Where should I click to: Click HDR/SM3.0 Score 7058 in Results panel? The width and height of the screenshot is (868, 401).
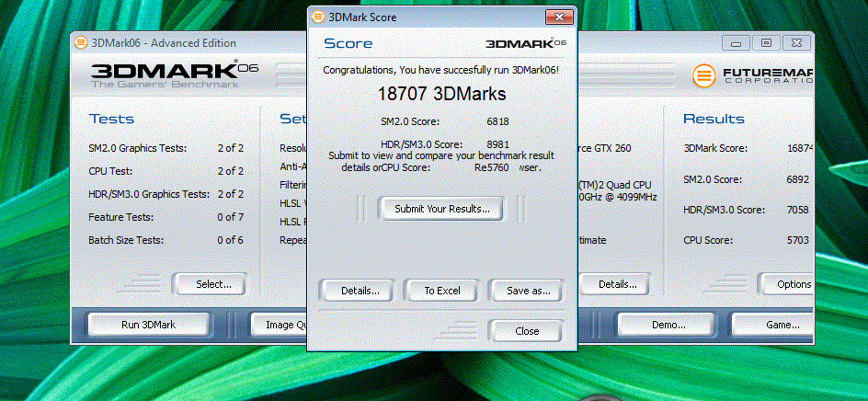pos(747,210)
